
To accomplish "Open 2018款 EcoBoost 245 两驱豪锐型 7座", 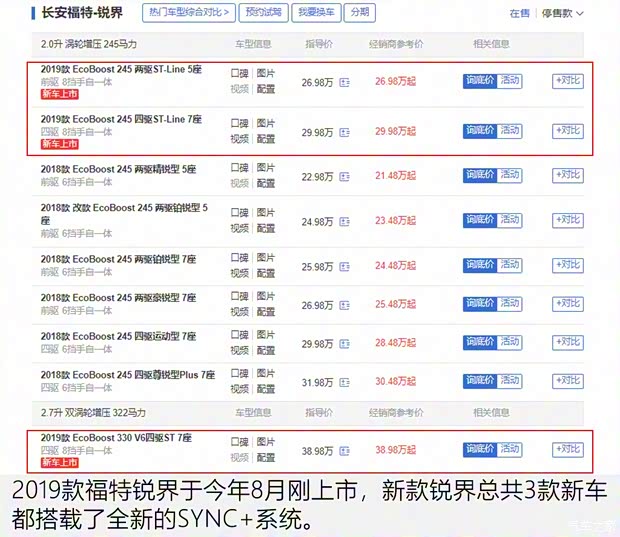I will coord(118,298).
